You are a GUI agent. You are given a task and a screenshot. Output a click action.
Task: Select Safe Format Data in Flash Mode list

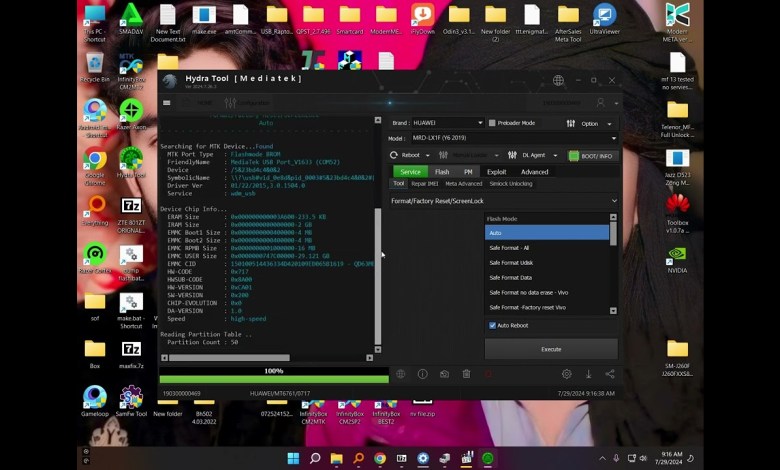pyautogui.click(x=510, y=277)
